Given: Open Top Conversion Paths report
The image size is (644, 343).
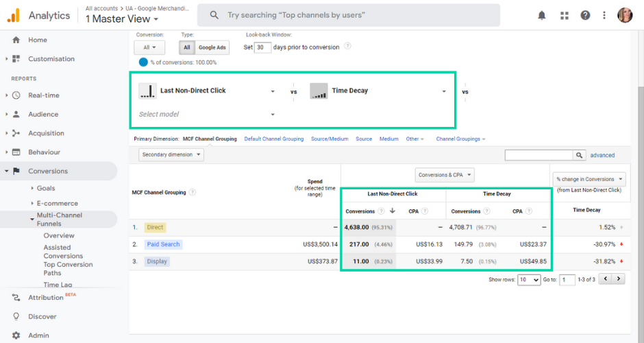Looking at the screenshot, I should (x=68, y=268).
